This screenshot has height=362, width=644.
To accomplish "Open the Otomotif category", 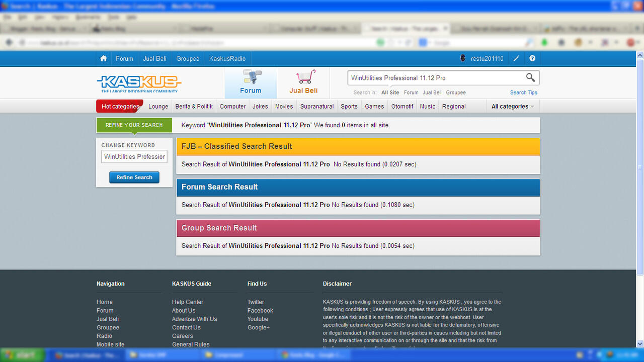I will pos(402,106).
